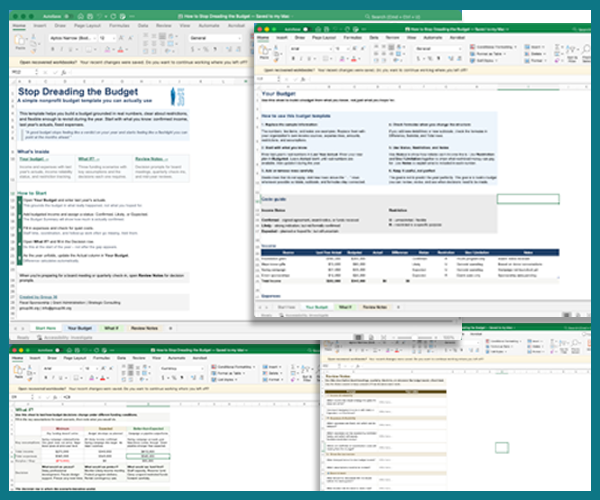
Task: Click 'Total Income' row label in Your Budget sheet
Action: (271, 281)
